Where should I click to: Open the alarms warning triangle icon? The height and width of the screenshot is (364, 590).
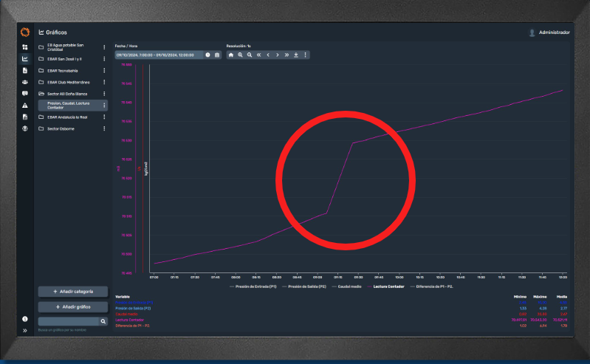[x=25, y=106]
